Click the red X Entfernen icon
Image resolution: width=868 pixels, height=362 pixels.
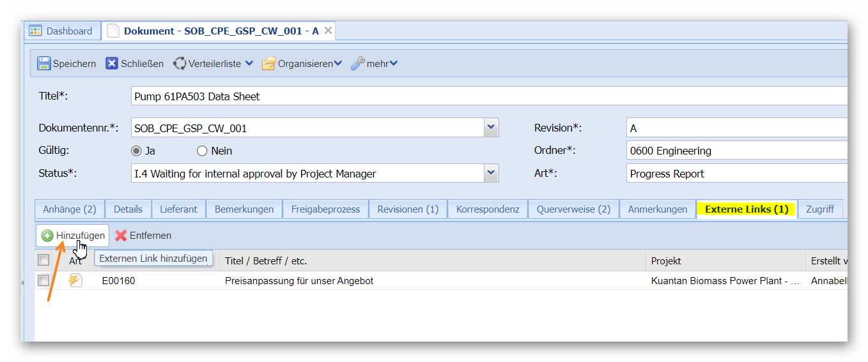[121, 236]
